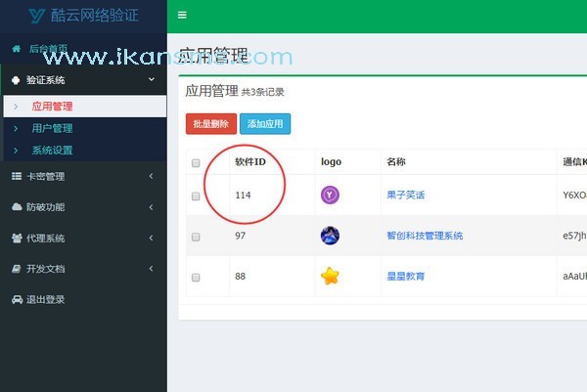Viewport: 587px width, 392px height.
Task: Click the 共3条记录 record count text
Action: tap(263, 92)
